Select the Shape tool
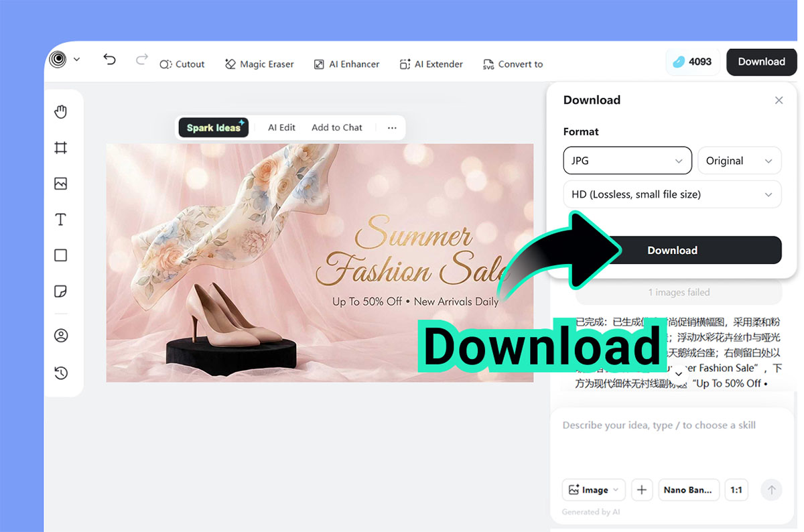 tap(61, 255)
